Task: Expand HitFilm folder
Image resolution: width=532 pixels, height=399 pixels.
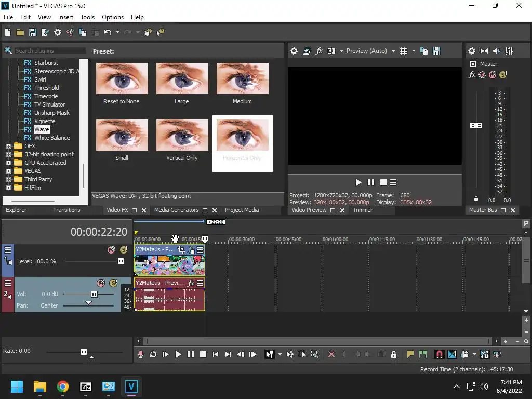Action: point(8,188)
